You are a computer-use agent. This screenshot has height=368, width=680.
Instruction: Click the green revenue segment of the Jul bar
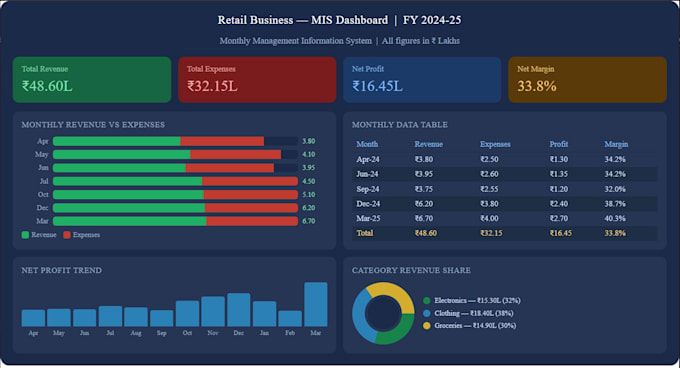(128, 181)
